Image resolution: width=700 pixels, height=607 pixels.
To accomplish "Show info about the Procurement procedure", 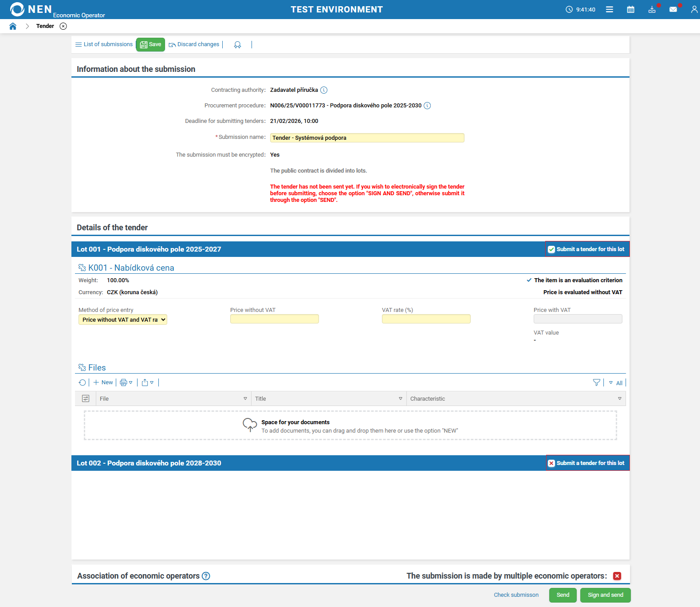I will click(427, 106).
